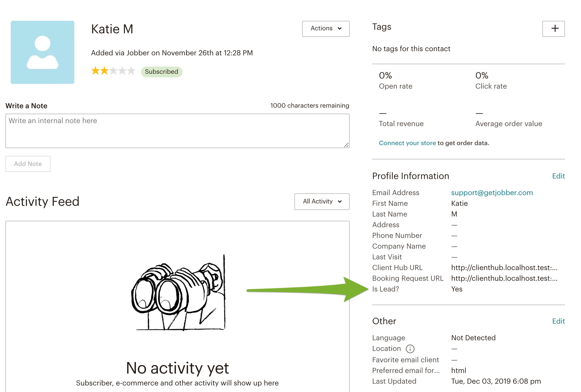This screenshot has width=581, height=392.
Task: Open the All Activity filter dropdown
Action: point(321,201)
